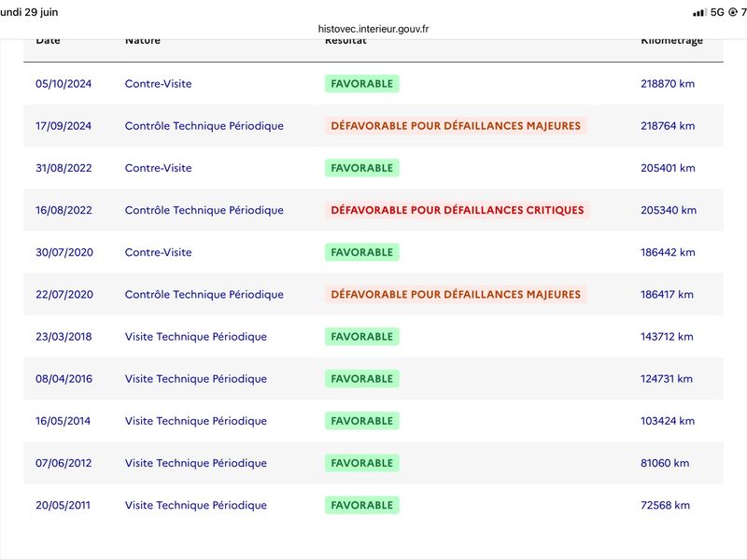This screenshot has width=747, height=560.
Task: Click the FAVORABLE badge for 05/10/2024
Action: (362, 84)
